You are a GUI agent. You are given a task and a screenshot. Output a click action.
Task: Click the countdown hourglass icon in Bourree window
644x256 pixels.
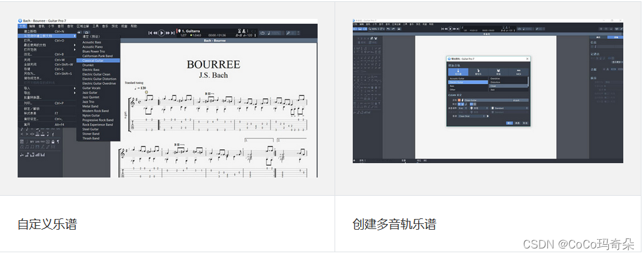[x=239, y=31]
